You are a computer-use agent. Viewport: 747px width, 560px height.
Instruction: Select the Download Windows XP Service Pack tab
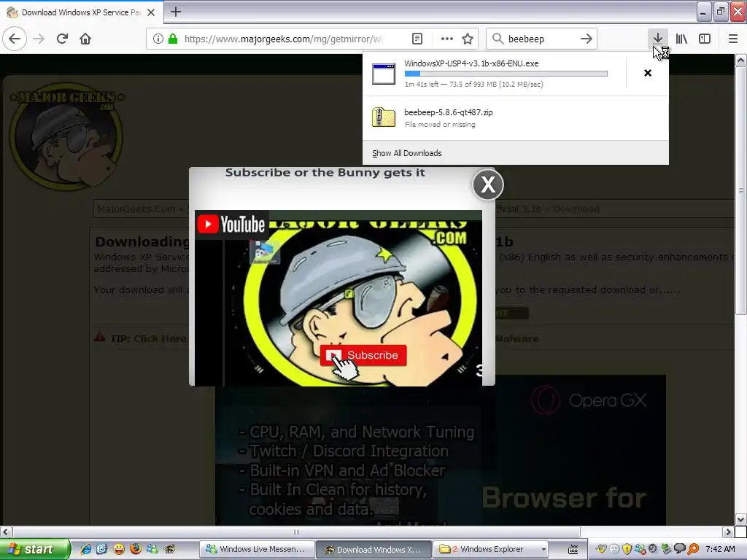coord(82,12)
